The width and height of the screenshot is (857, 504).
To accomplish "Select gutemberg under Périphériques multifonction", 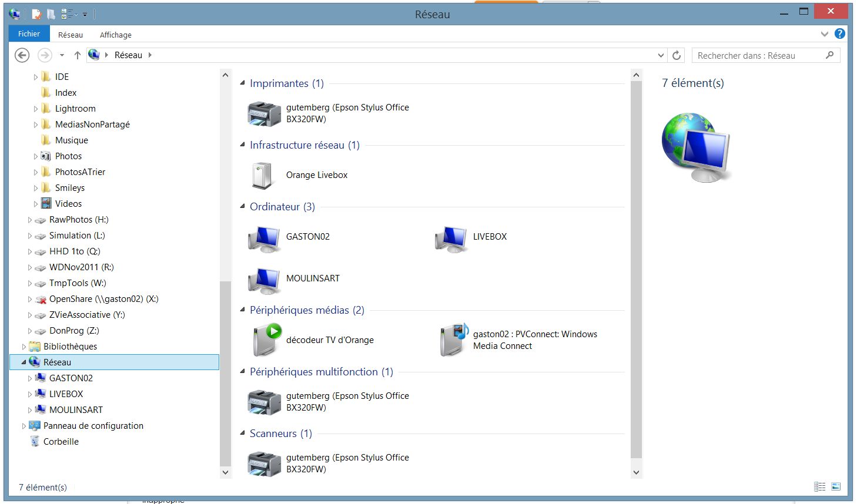I will (329, 402).
